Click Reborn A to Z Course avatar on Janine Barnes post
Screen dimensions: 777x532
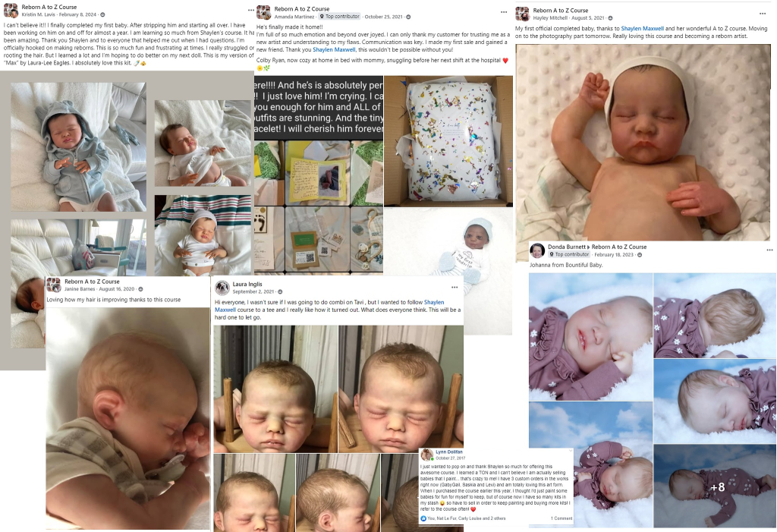[x=54, y=285]
